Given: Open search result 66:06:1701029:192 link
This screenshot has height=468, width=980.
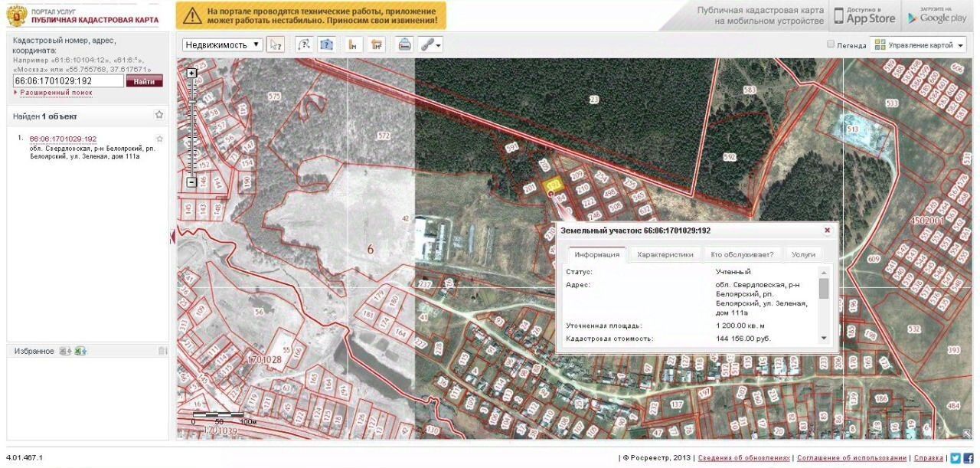Looking at the screenshot, I should pyautogui.click(x=63, y=139).
